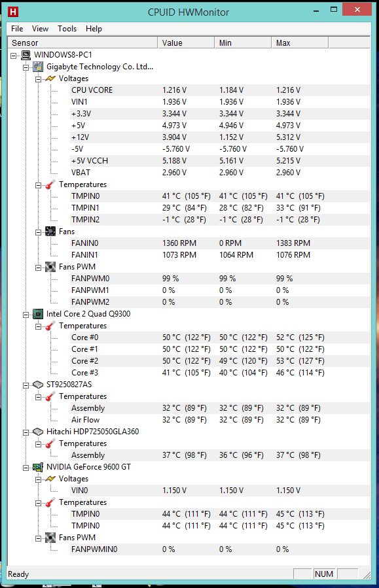The width and height of the screenshot is (379, 588).
Task: Open the Help menu
Action: point(94,29)
